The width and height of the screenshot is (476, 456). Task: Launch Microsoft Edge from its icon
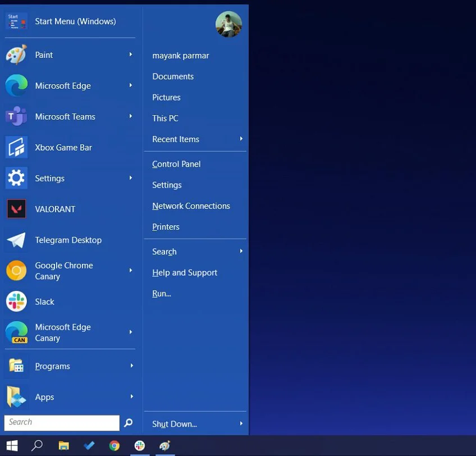click(16, 86)
